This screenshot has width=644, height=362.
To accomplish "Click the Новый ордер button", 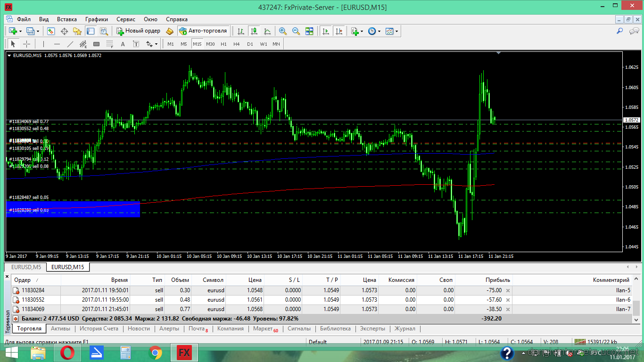I will coord(139,31).
